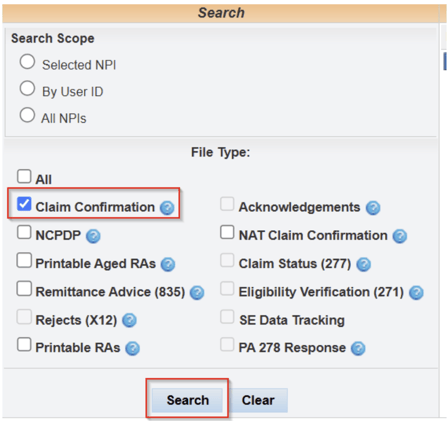
Task: Tick the Remittance Advice (835) checkbox
Action: 24,289
